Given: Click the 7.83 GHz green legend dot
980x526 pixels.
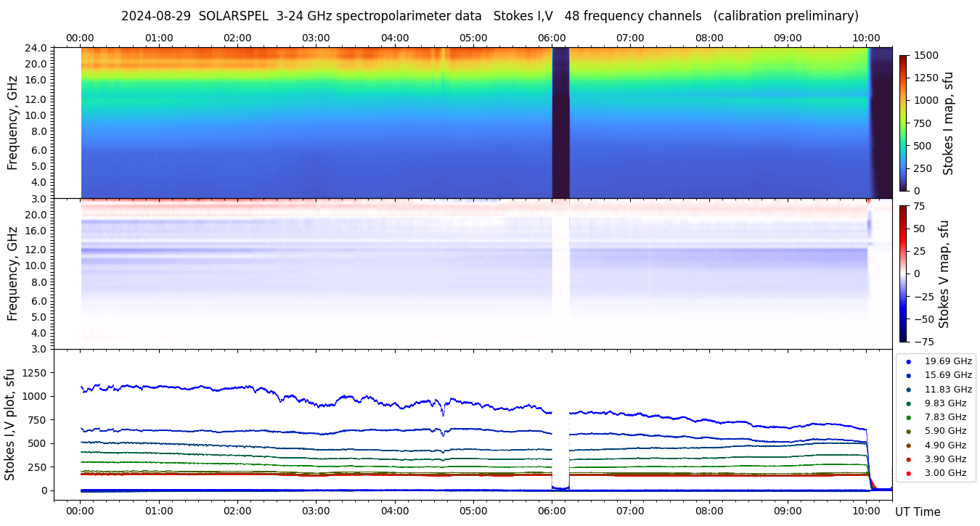Looking at the screenshot, I should (x=908, y=417).
